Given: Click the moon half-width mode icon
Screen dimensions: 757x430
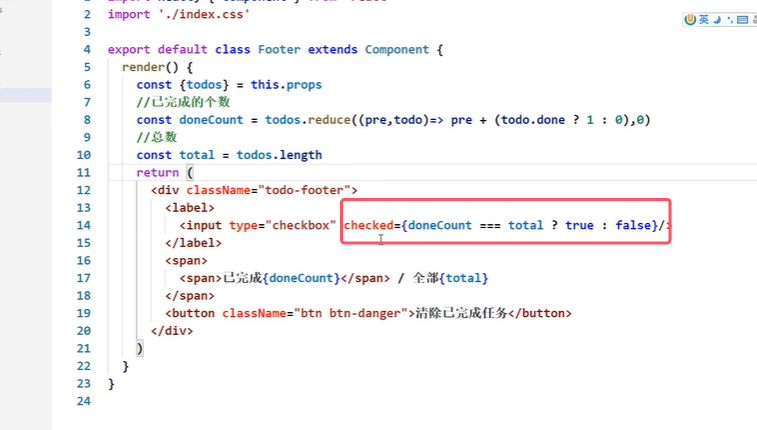Looking at the screenshot, I should click(x=717, y=19).
